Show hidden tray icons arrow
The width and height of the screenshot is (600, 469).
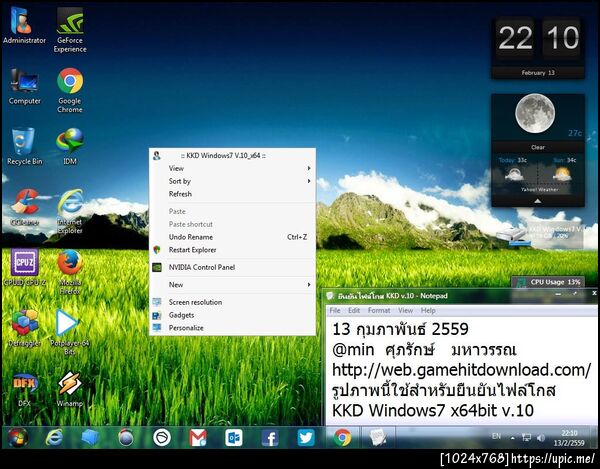[x=513, y=438]
